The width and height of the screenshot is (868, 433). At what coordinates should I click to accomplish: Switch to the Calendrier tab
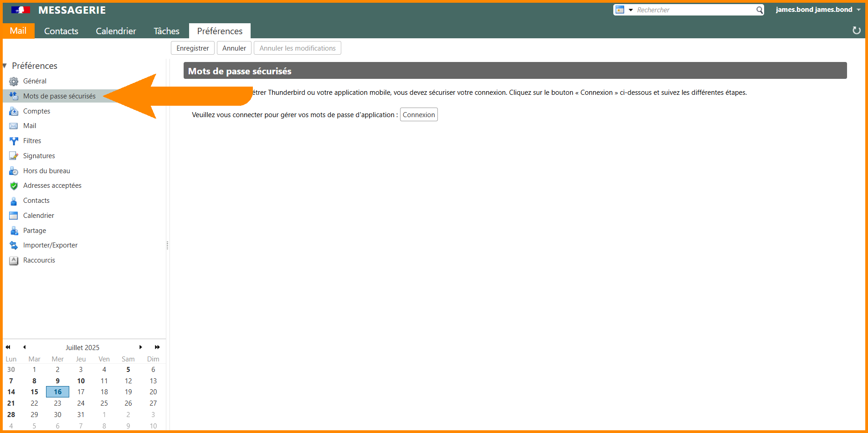[116, 31]
